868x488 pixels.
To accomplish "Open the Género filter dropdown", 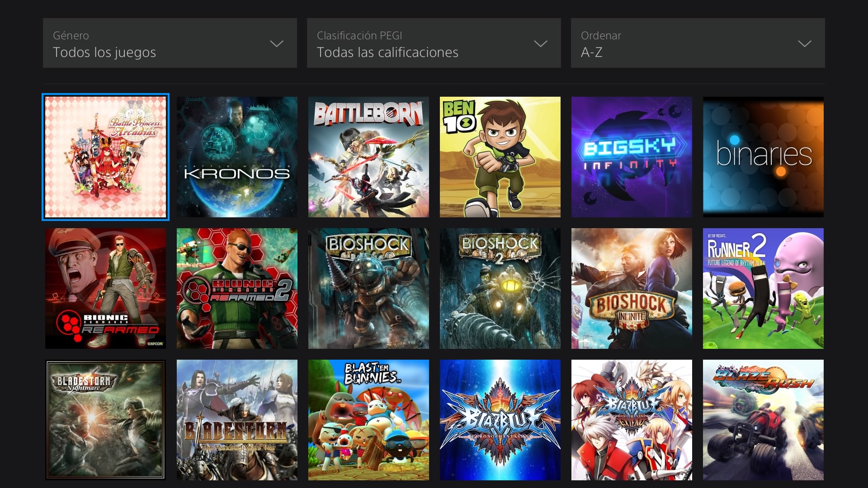I will tap(170, 43).
